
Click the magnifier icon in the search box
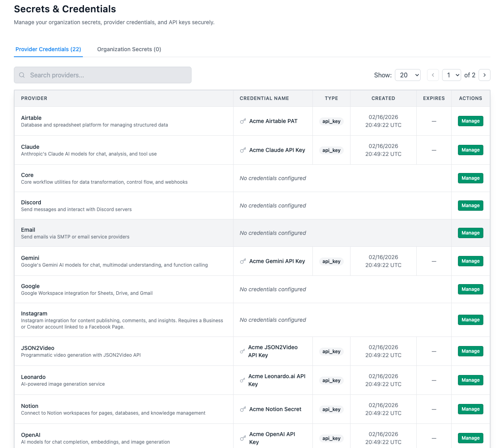point(22,75)
